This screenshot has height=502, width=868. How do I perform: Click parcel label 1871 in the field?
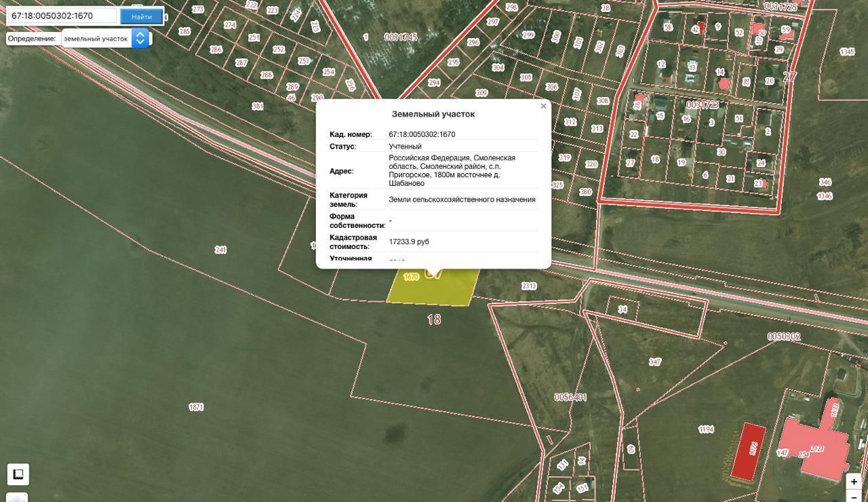click(x=196, y=407)
